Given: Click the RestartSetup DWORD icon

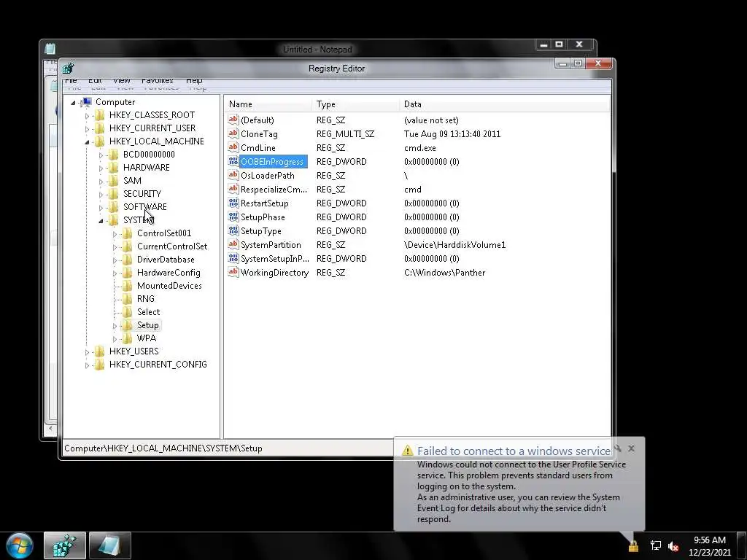Looking at the screenshot, I should (233, 203).
